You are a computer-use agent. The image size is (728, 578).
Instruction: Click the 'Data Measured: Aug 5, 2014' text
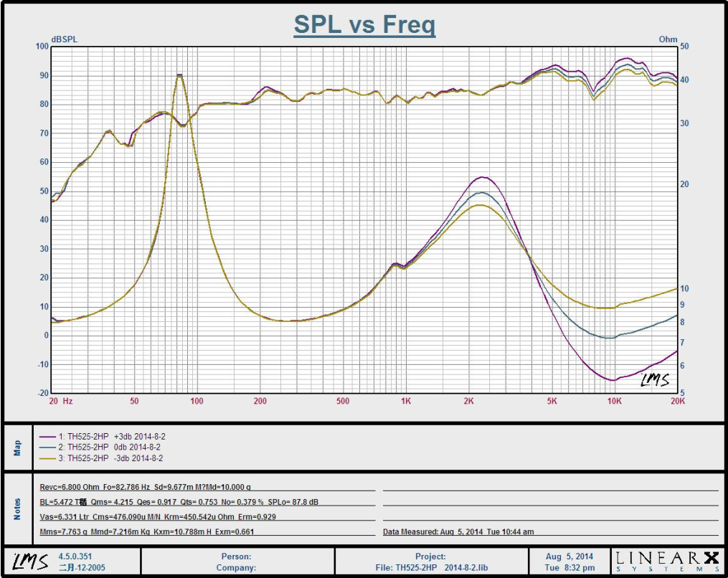click(x=458, y=531)
